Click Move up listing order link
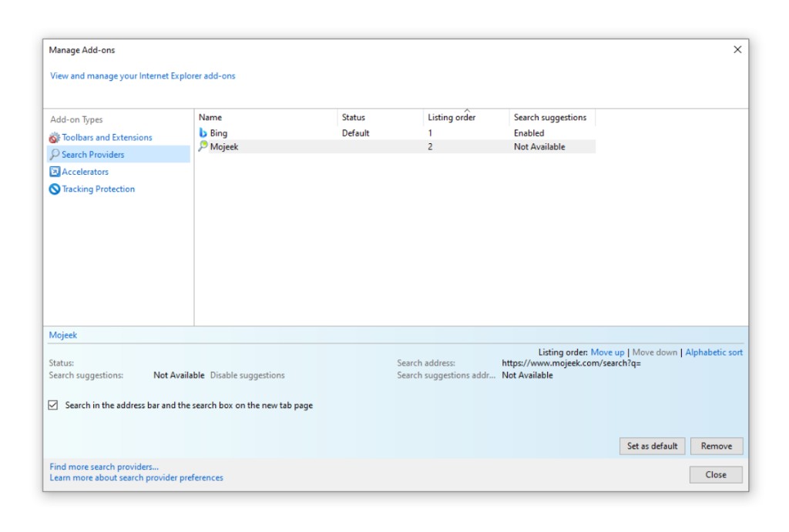This screenshot has height=532, width=789. click(x=607, y=353)
